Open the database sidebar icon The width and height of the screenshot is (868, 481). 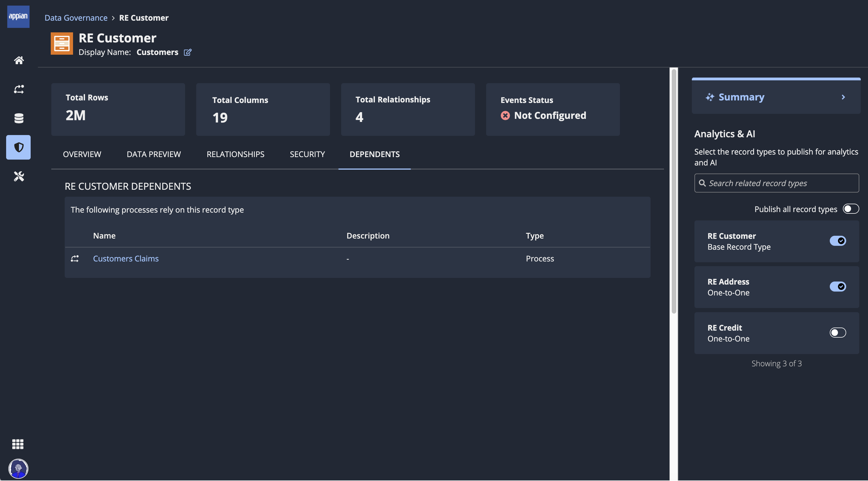coord(18,118)
